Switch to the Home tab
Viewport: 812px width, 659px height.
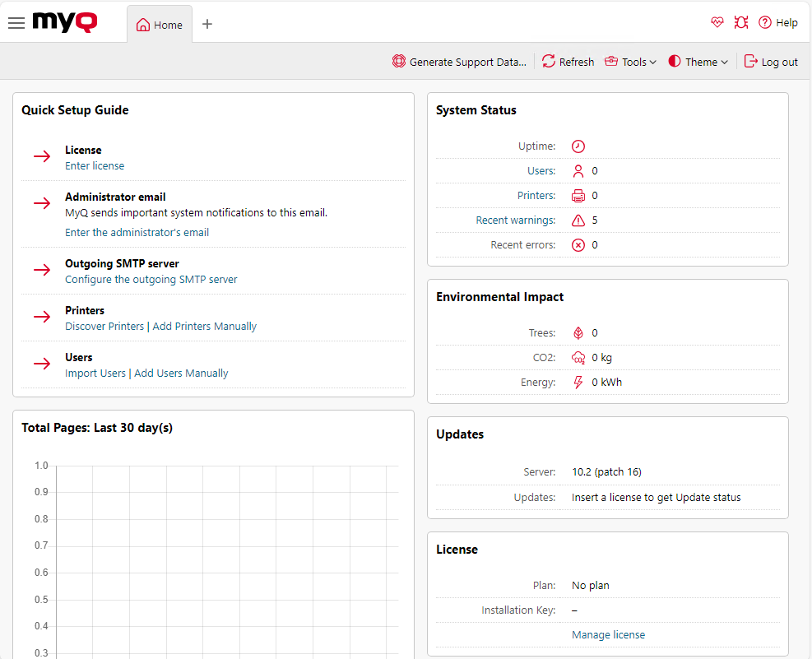[x=160, y=25]
